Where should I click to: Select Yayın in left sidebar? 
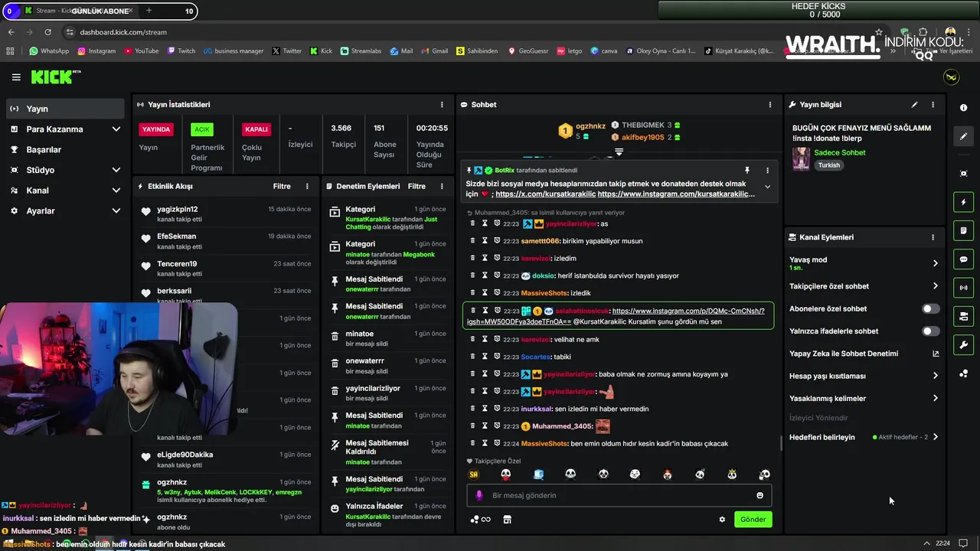pos(65,109)
